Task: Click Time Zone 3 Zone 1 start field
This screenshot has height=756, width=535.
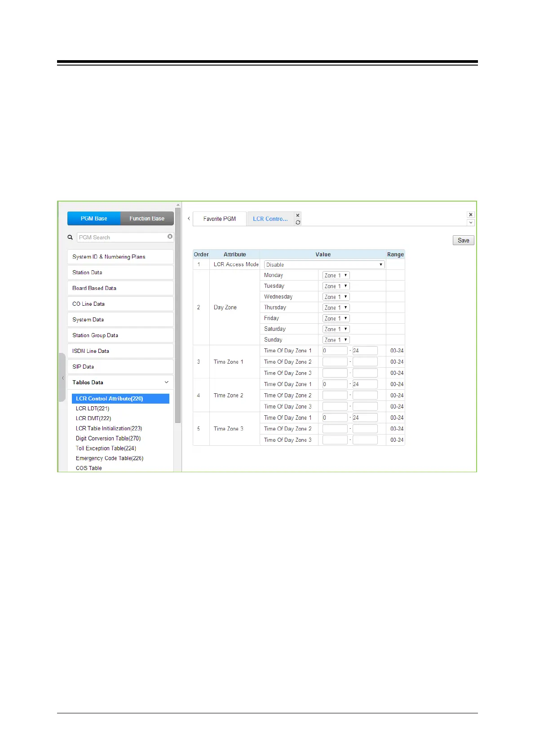Action: (x=335, y=418)
